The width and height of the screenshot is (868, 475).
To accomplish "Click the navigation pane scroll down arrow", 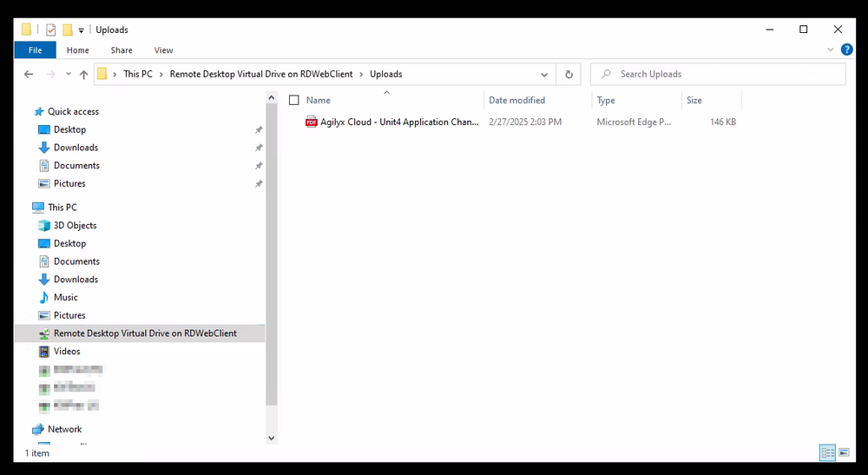I will [x=271, y=439].
